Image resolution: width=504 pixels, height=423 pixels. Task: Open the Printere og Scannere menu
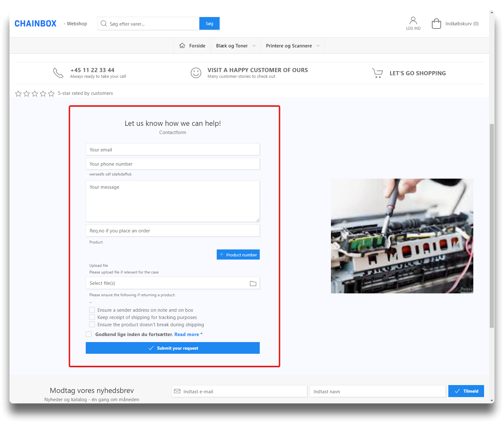click(289, 46)
